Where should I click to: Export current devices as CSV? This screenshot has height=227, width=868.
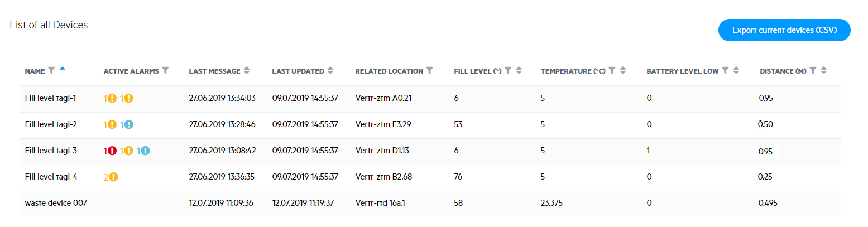point(784,30)
